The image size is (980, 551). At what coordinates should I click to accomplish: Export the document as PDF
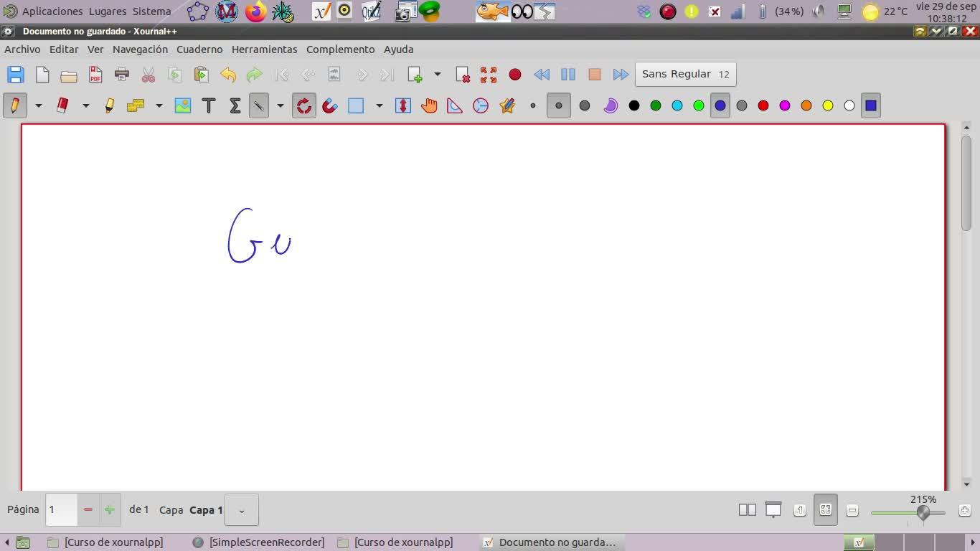(95, 75)
